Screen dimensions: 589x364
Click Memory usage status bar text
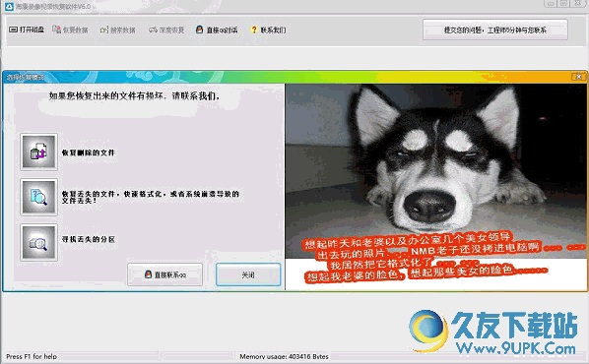tap(284, 356)
